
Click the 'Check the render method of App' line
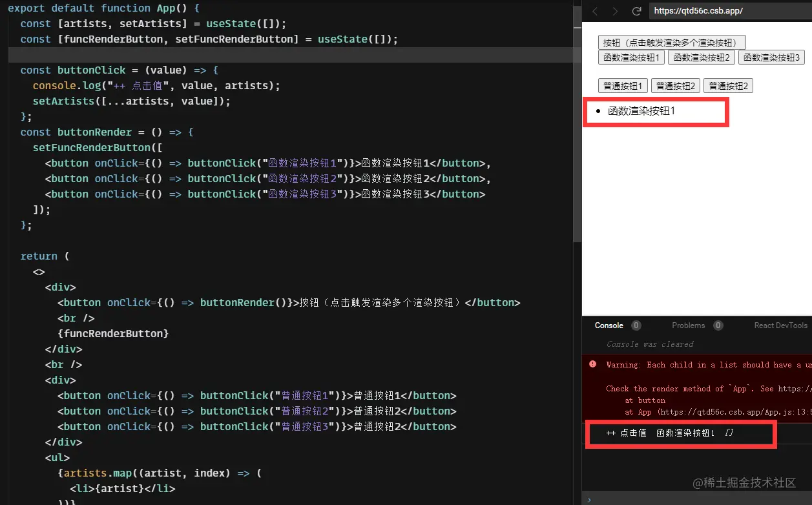[x=709, y=389]
